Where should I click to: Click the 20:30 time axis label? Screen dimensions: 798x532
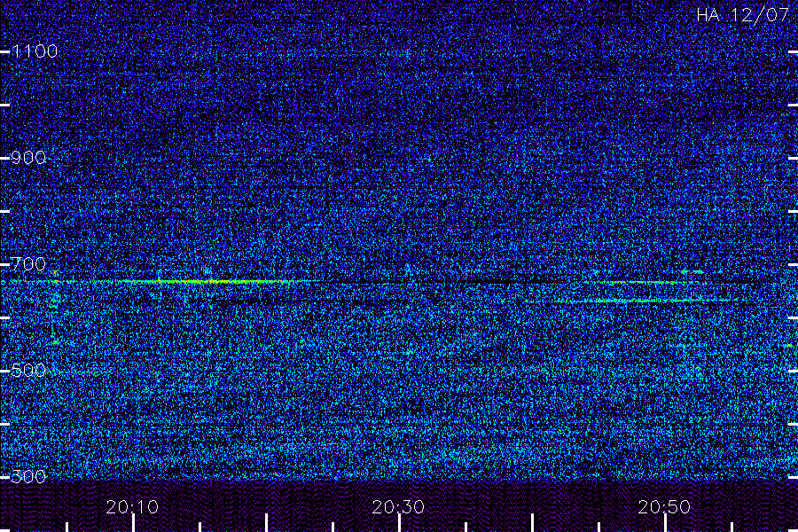click(398, 506)
